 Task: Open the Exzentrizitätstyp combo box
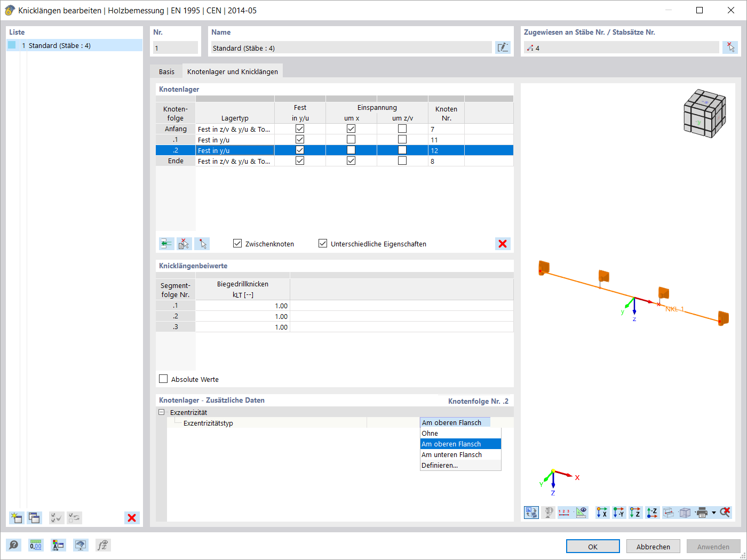(455, 422)
